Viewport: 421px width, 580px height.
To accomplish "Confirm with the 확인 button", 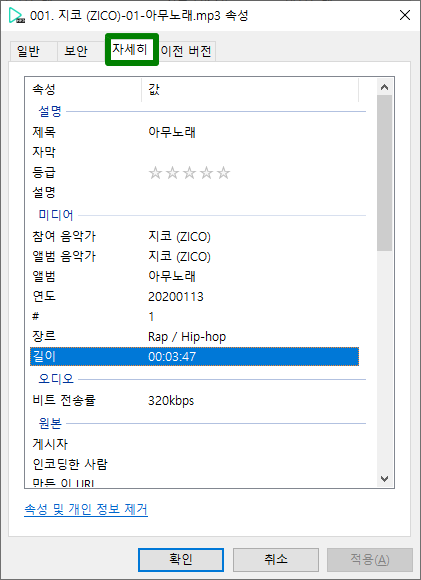I will pyautogui.click(x=181, y=560).
